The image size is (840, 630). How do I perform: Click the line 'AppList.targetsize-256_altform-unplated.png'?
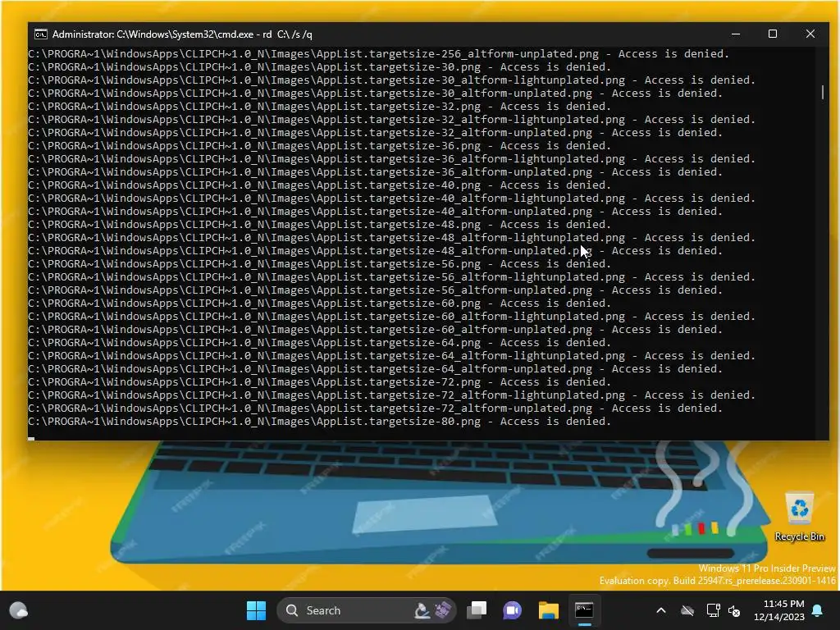pos(379,54)
